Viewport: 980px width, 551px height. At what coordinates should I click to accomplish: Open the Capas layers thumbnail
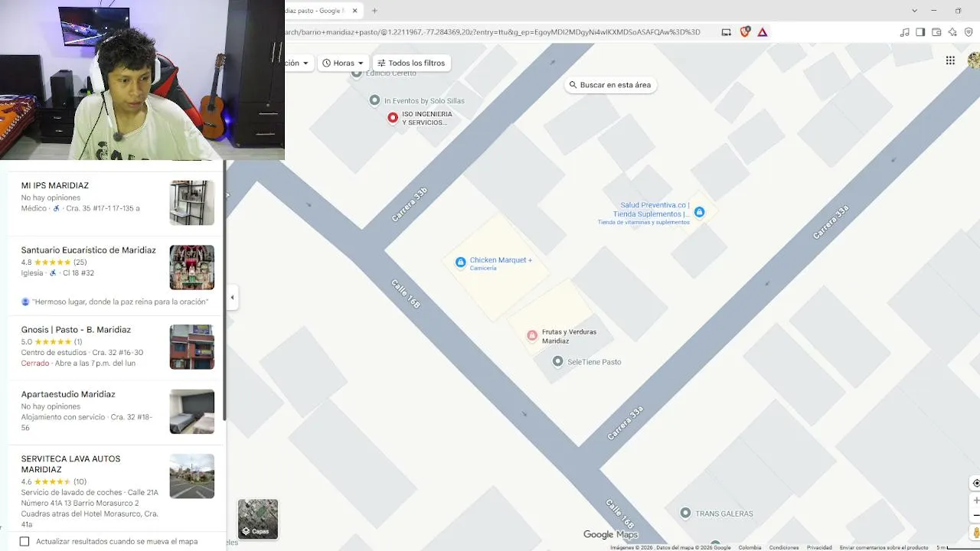258,519
